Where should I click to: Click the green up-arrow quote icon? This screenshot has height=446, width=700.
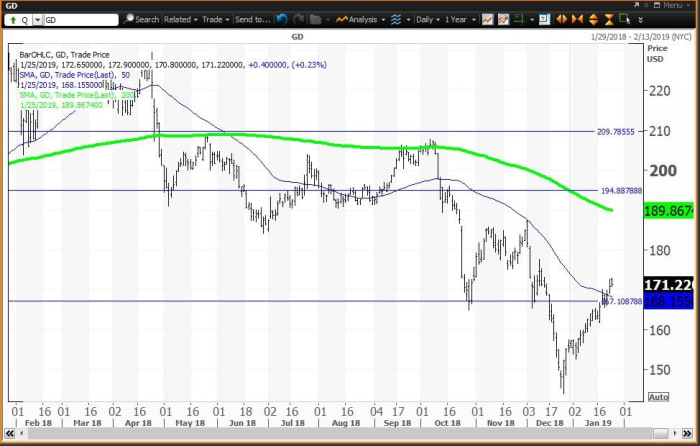13,20
